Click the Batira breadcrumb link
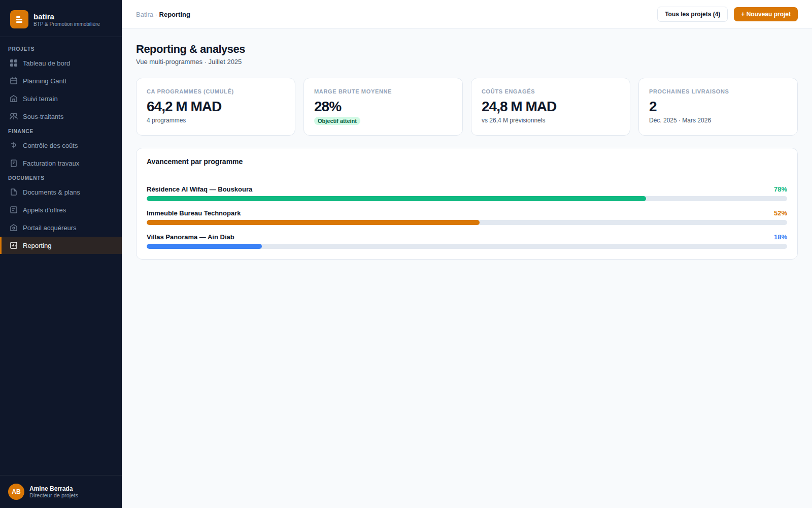The width and height of the screenshot is (812, 508). [144, 15]
